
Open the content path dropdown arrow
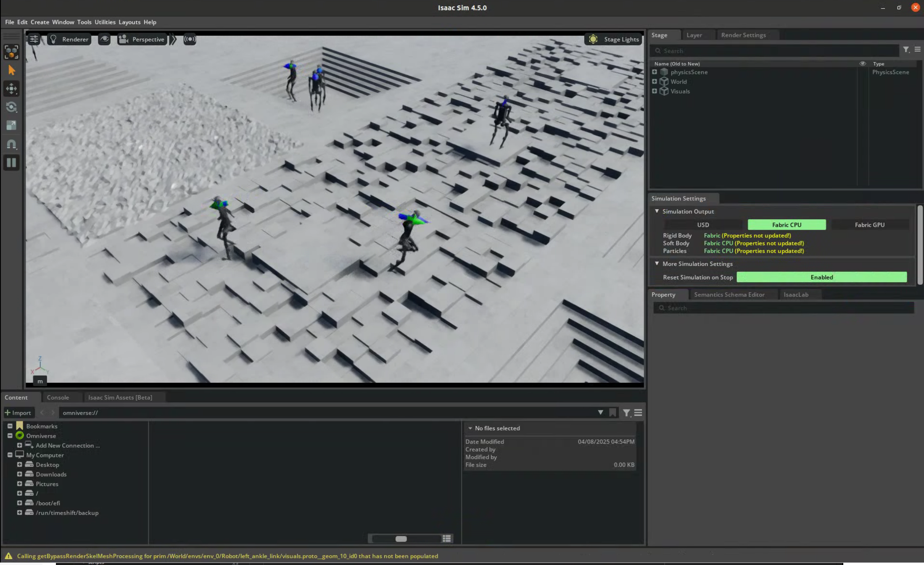coord(600,413)
